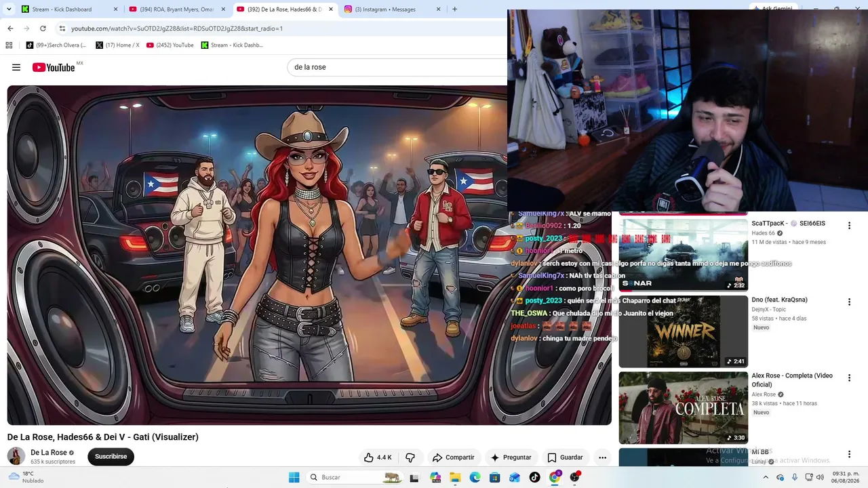Close the De La Rose, Hades66 tab
Image resolution: width=868 pixels, height=488 pixels.
click(331, 9)
